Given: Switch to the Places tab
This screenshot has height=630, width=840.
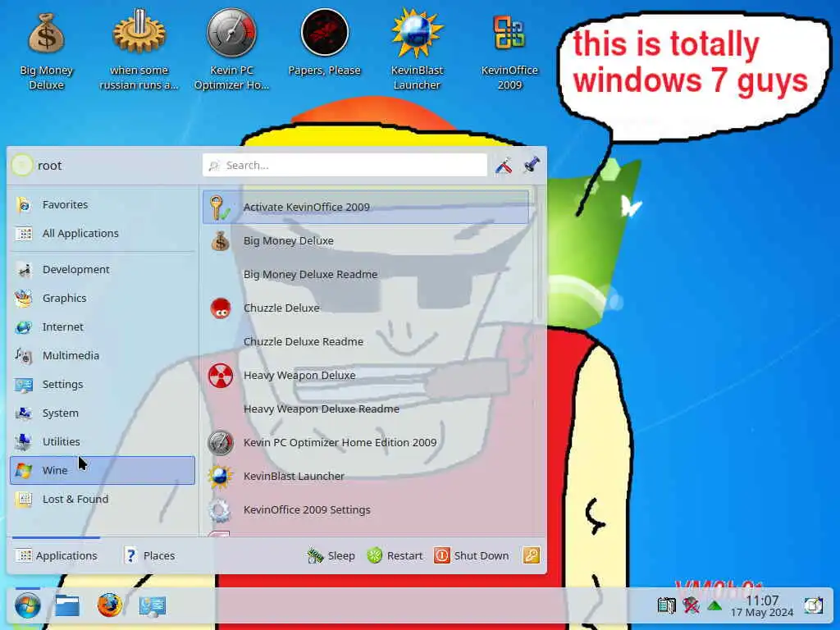Looking at the screenshot, I should pos(149,555).
